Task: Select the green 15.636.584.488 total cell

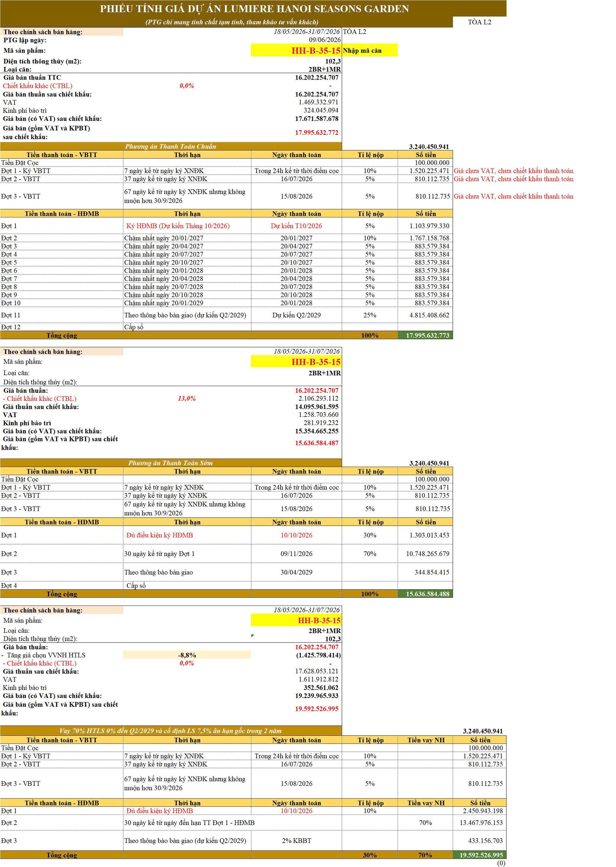Action: coord(425,594)
